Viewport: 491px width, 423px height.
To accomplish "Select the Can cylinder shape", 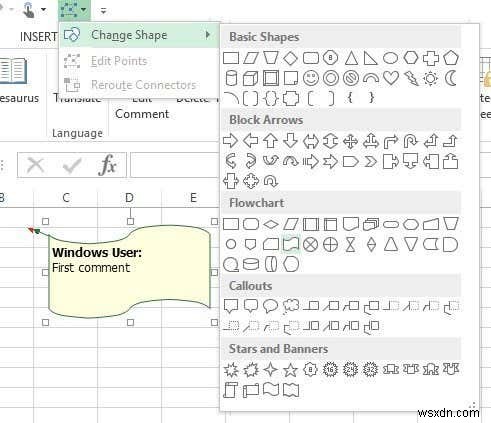I will (231, 78).
